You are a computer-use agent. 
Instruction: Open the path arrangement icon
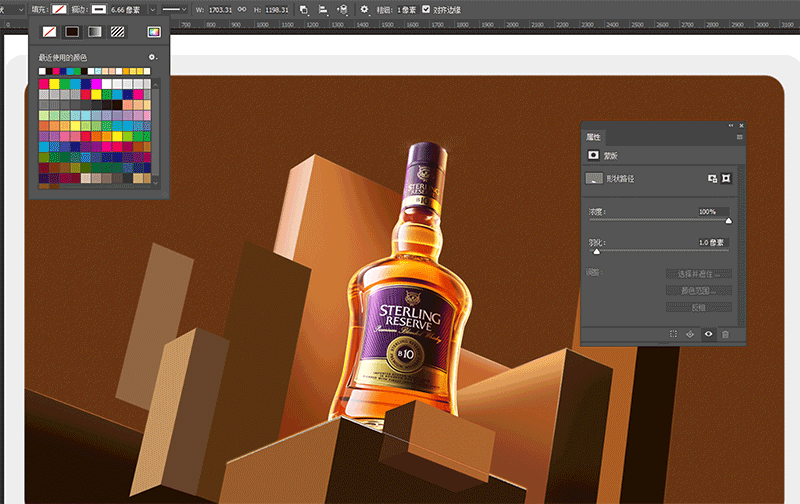342,10
